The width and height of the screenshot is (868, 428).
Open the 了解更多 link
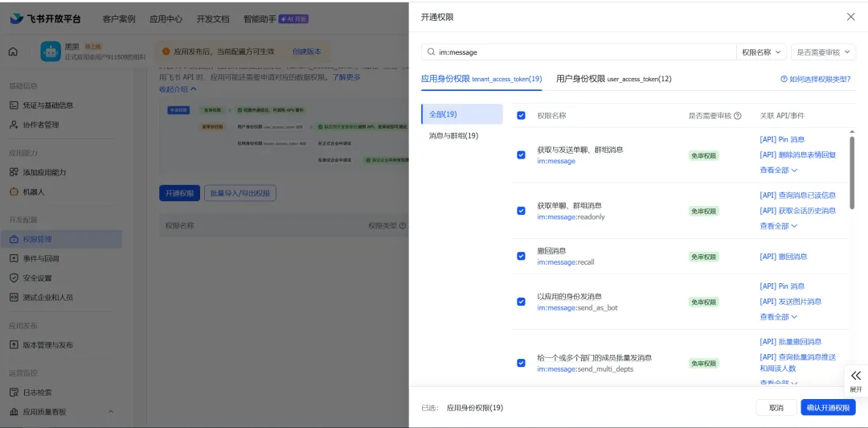coord(346,77)
